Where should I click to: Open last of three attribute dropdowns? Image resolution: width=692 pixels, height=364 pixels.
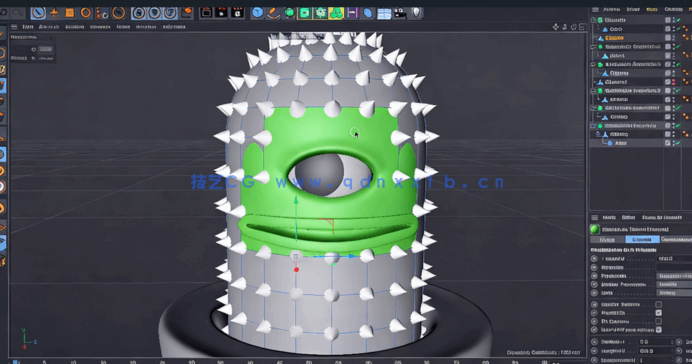pyautogui.click(x=674, y=293)
